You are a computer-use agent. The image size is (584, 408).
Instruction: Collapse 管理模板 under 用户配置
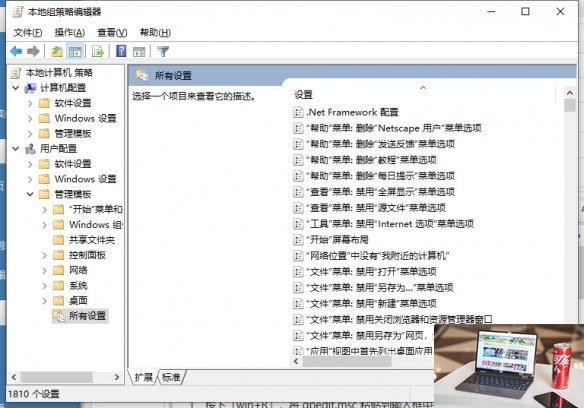(x=30, y=194)
